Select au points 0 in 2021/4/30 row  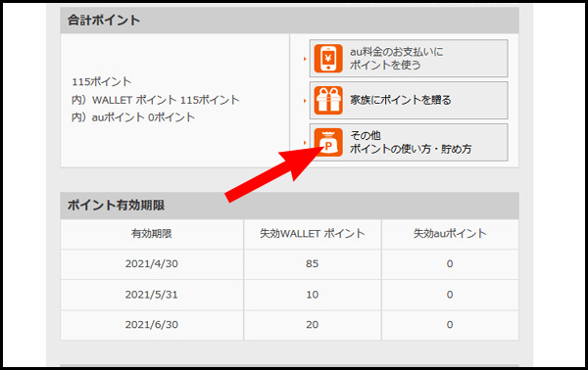(x=450, y=264)
